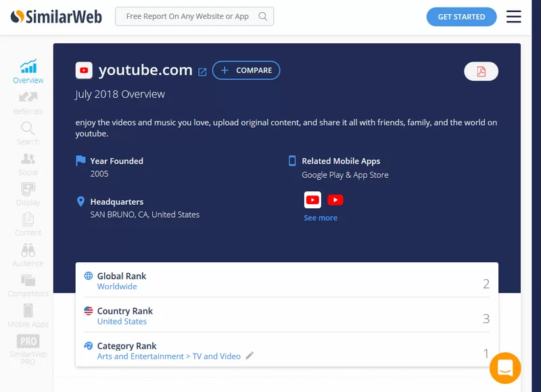Click the July 2018 Overview text

[120, 94]
